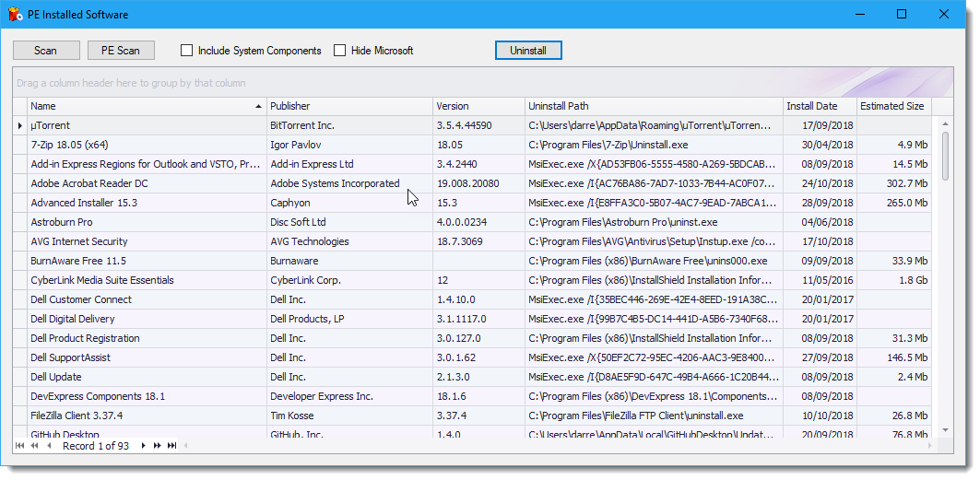This screenshot has height=480, width=980.
Task: Tick the Hide Microsoft checkbox
Action: pyautogui.click(x=340, y=51)
